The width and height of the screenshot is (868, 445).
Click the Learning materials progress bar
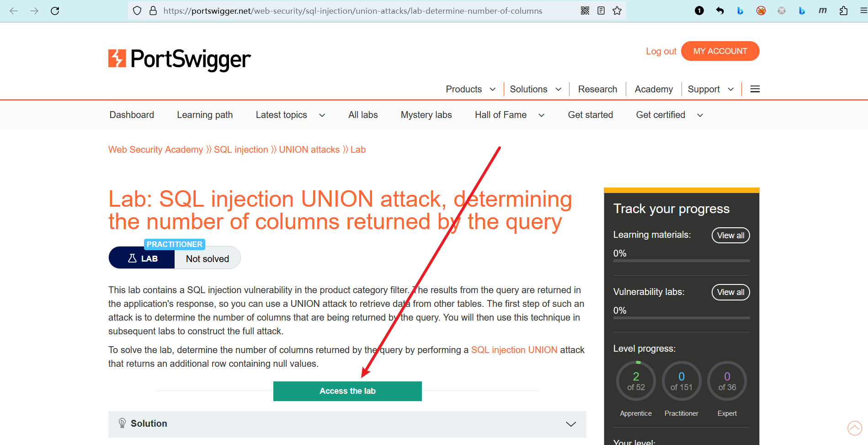[682, 261]
